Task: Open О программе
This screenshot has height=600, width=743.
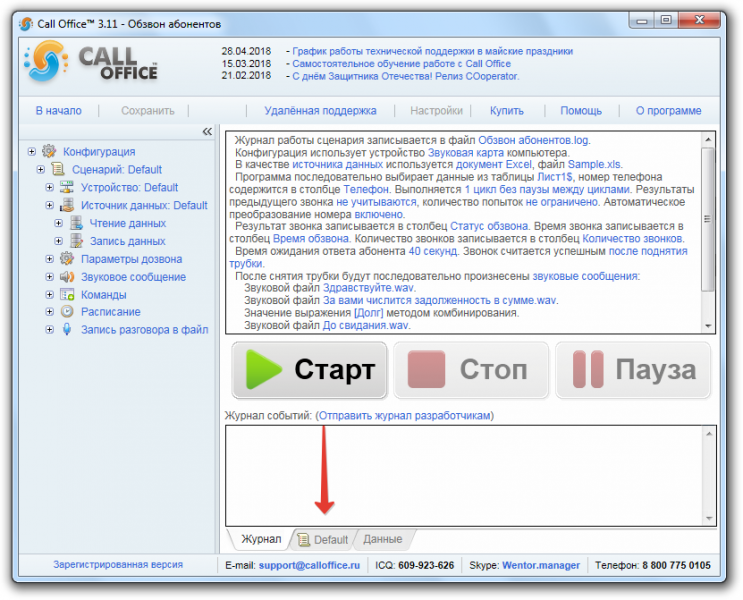Action: (668, 111)
